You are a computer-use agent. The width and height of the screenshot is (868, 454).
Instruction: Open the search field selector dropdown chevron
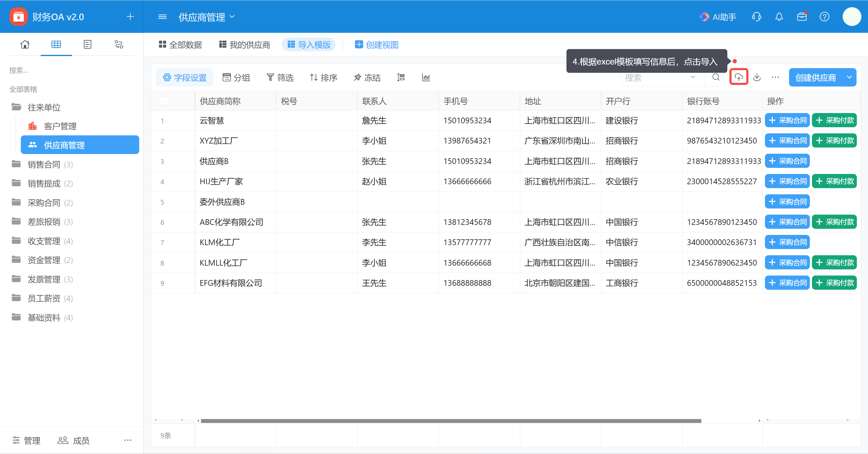coord(693,77)
